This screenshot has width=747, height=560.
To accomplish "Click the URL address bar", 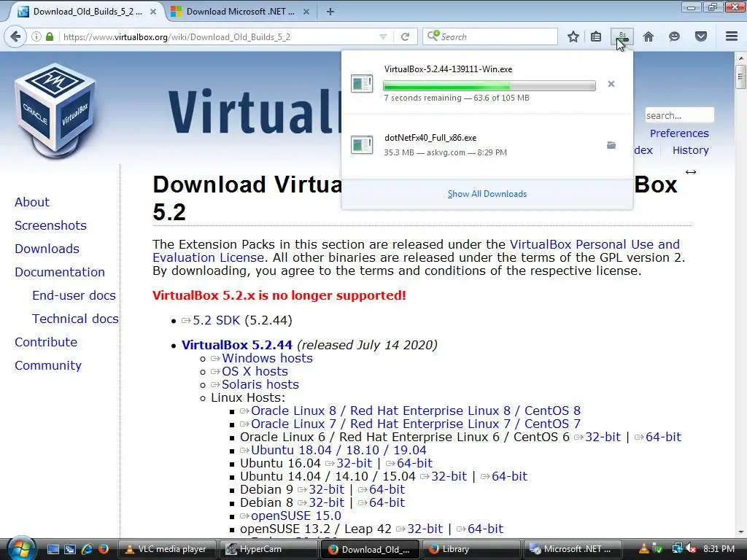I will point(219,36).
